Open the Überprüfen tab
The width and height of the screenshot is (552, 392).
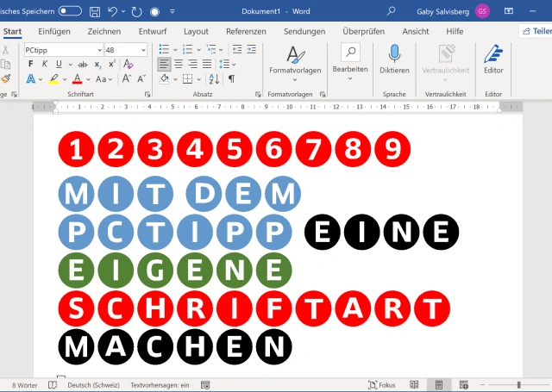(364, 31)
